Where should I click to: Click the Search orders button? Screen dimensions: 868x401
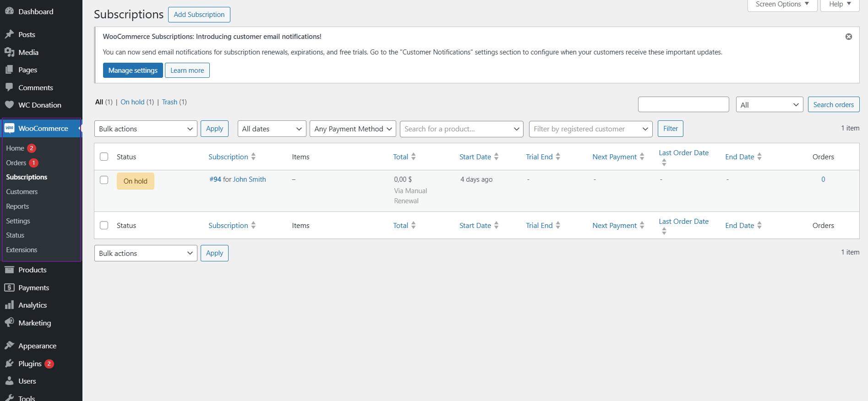[x=834, y=104]
